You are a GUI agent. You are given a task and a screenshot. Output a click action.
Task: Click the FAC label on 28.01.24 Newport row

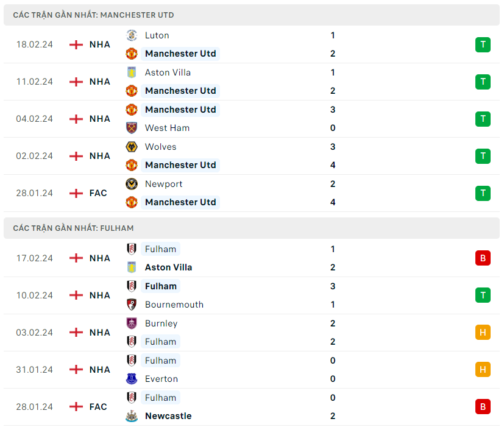click(98, 193)
